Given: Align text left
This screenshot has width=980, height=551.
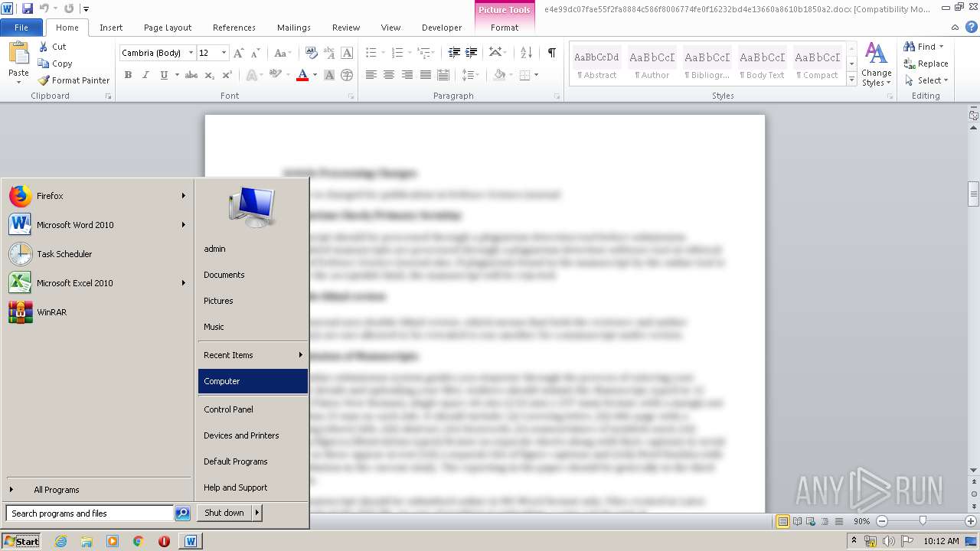Looking at the screenshot, I should tap(371, 75).
